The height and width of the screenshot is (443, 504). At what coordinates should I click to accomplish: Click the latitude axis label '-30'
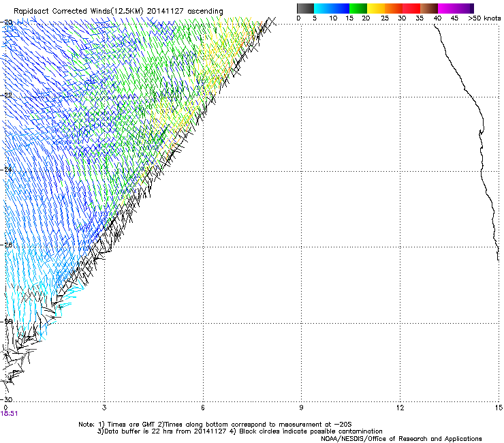[x=6, y=399]
